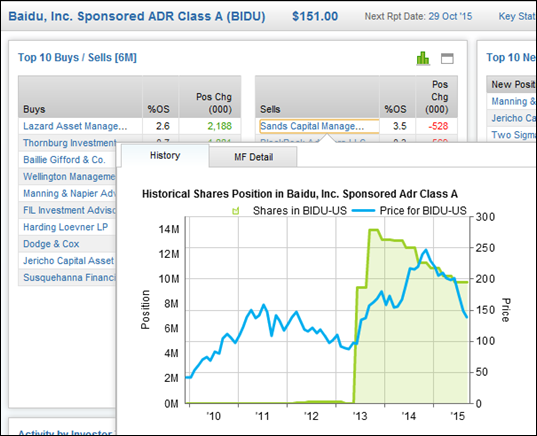Click the Baidu, Inc. Sponsored ADR title
Screen dimensions: 537x436
[137, 16]
